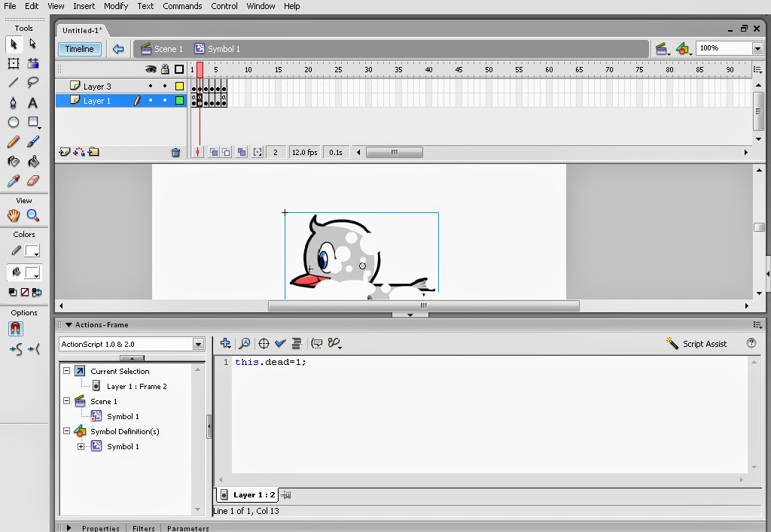Activate the Paint Bucket tool
The height and width of the screenshot is (532, 771).
tap(34, 162)
